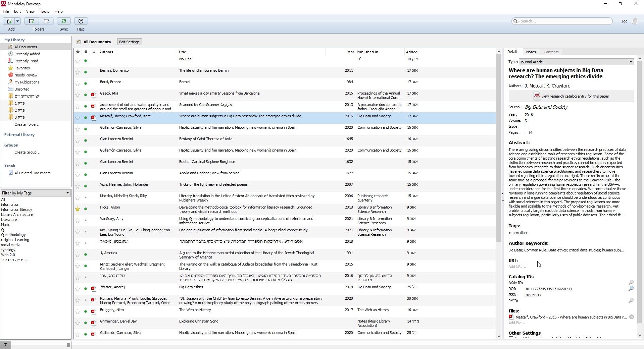
Task: Toggle favorite star for Hicks, Alison row
Action: pos(78,209)
